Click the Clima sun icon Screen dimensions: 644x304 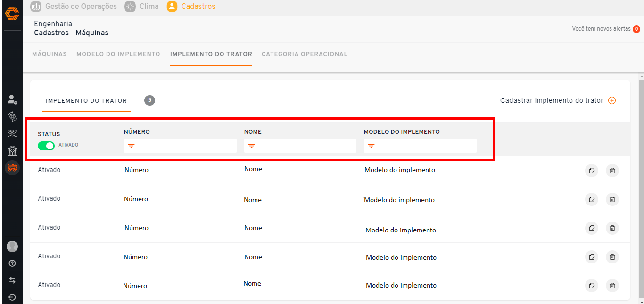(x=130, y=7)
